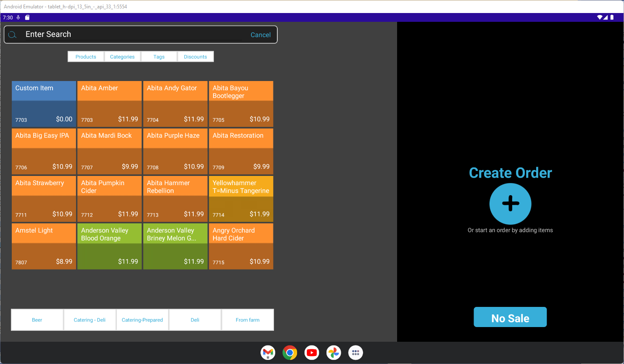The height and width of the screenshot is (364, 624).
Task: Click the No Sale button
Action: tap(510, 317)
